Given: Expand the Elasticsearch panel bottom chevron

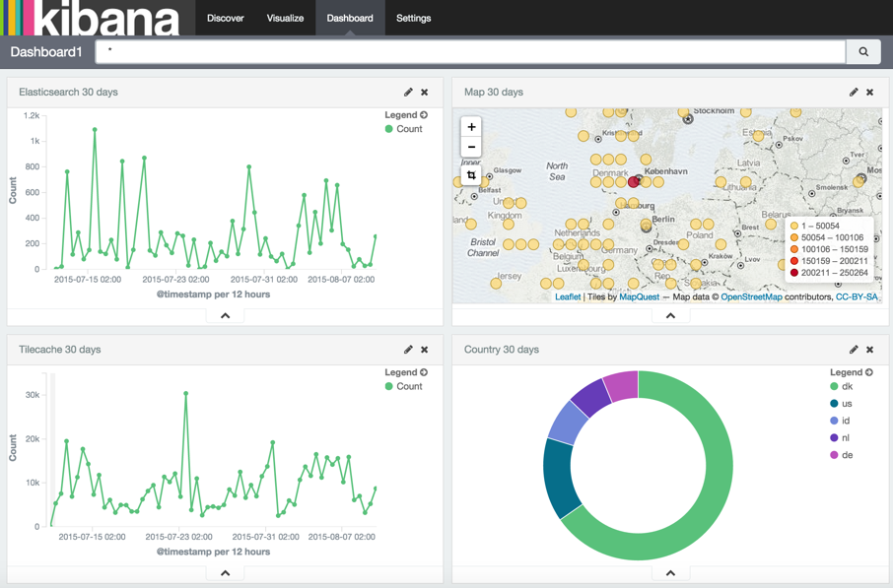Looking at the screenshot, I should tap(225, 316).
